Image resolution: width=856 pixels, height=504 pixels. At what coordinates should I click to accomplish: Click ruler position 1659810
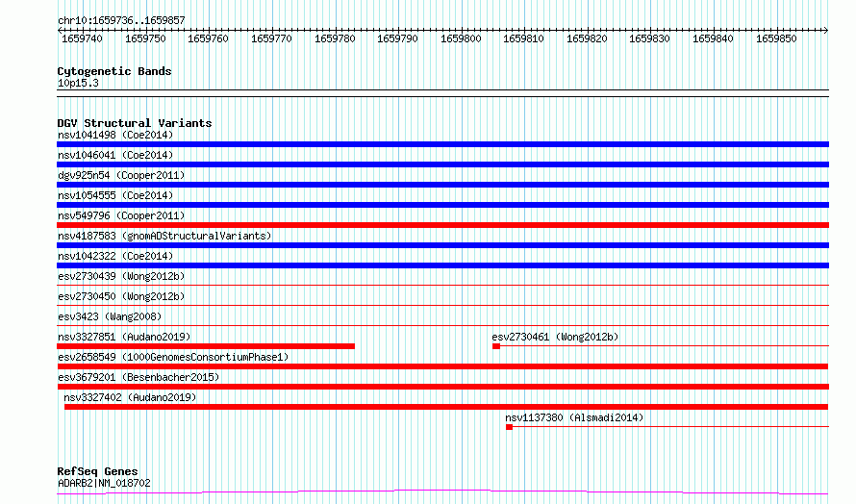(x=523, y=38)
